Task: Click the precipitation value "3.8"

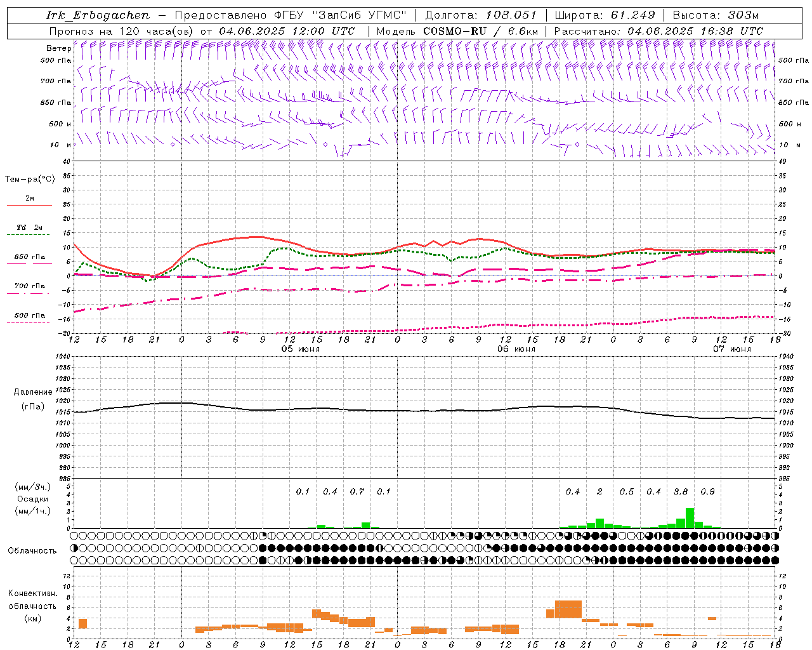Action: pos(681,492)
